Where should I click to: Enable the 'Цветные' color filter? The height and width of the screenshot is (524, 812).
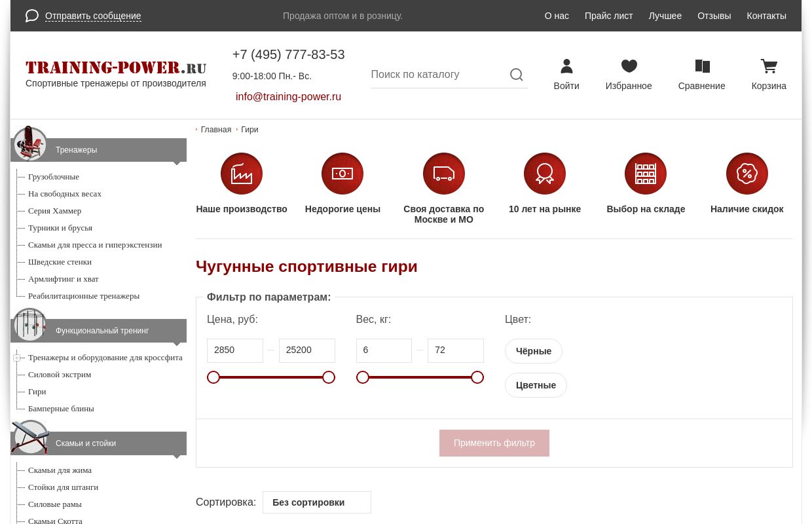point(536,385)
